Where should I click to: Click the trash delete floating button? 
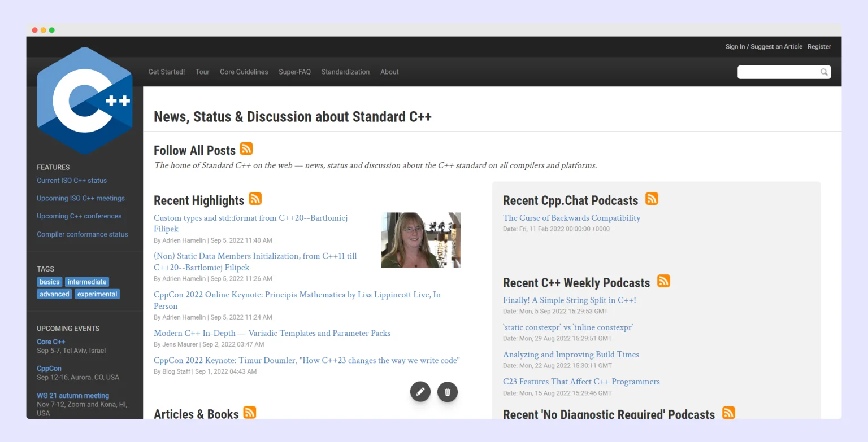click(x=448, y=391)
